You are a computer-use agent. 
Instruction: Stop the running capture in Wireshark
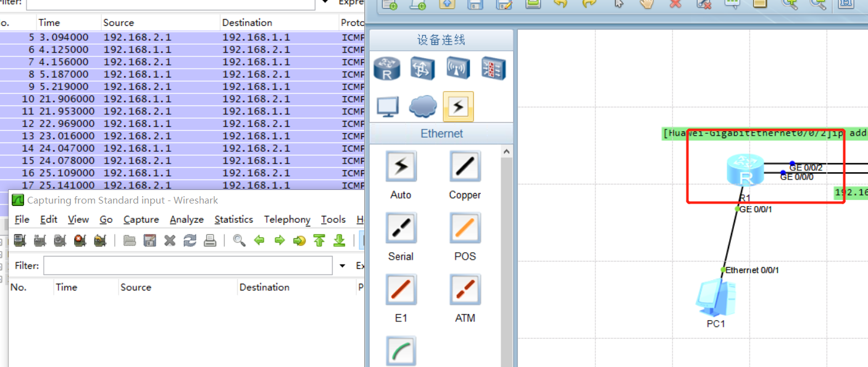80,240
